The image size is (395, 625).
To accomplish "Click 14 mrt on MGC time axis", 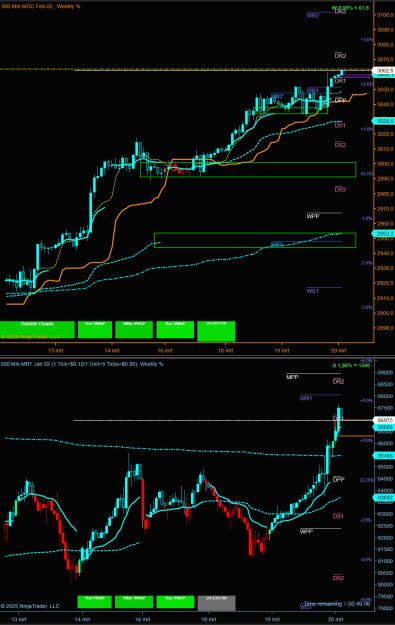I will [x=112, y=351].
